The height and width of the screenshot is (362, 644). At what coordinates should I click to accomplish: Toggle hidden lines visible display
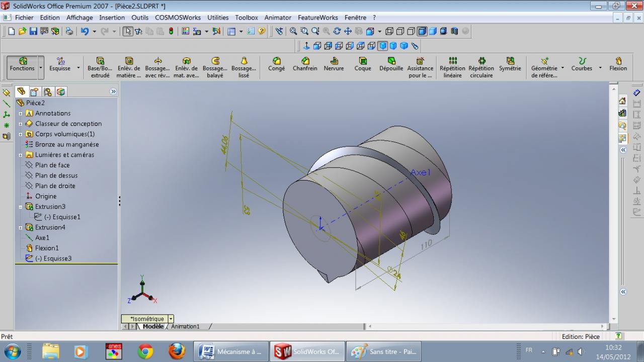click(400, 31)
